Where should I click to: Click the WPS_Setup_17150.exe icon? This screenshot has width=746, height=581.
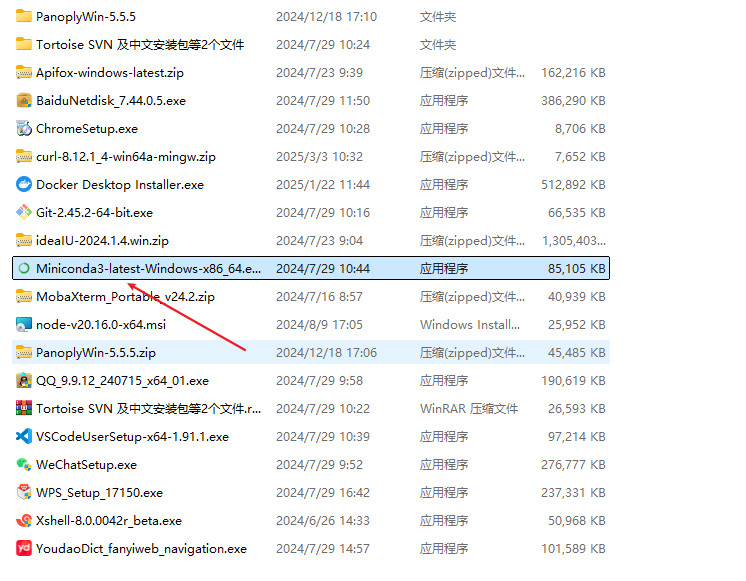pyautogui.click(x=24, y=492)
